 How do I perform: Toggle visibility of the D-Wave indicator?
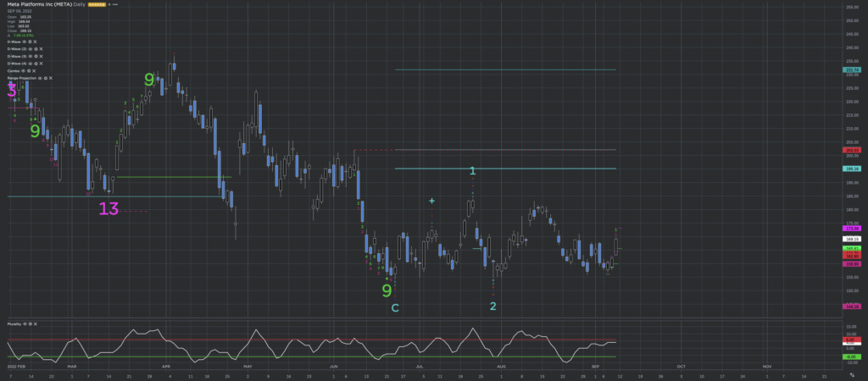point(25,42)
